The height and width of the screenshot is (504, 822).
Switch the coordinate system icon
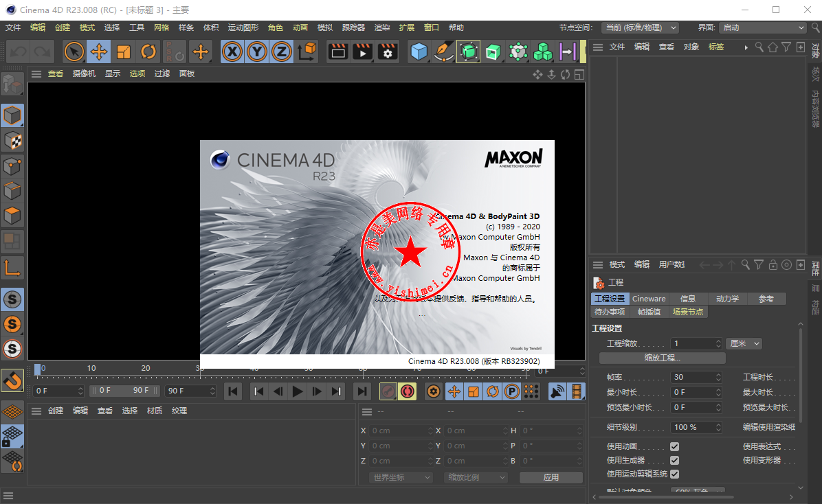click(307, 52)
